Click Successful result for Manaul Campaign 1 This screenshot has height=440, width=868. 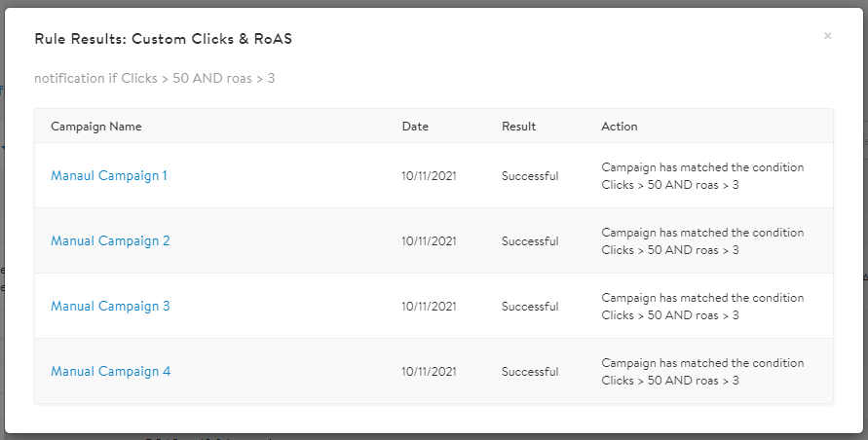(x=530, y=176)
